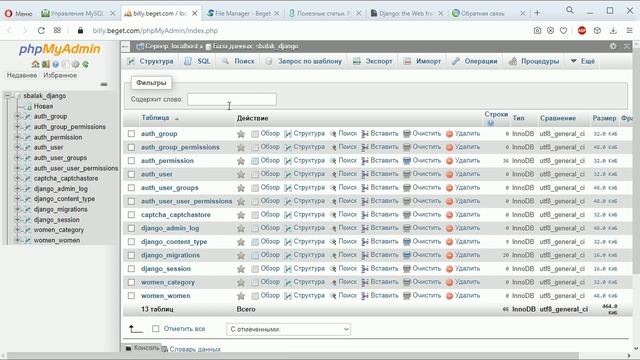Open the Импорт tab

click(422, 61)
